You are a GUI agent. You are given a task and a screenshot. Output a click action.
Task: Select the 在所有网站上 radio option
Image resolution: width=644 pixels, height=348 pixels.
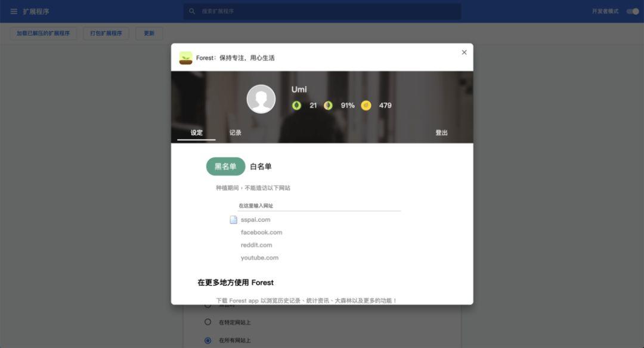coord(208,340)
